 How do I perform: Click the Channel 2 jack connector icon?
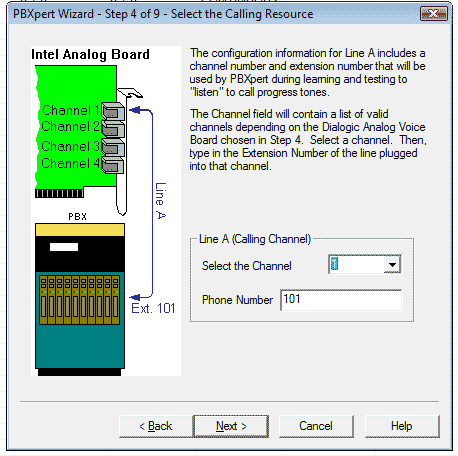pyautogui.click(x=113, y=129)
